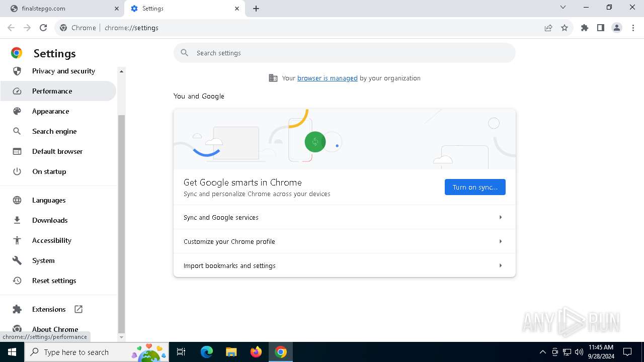Open the notifications center icon

tap(627, 352)
